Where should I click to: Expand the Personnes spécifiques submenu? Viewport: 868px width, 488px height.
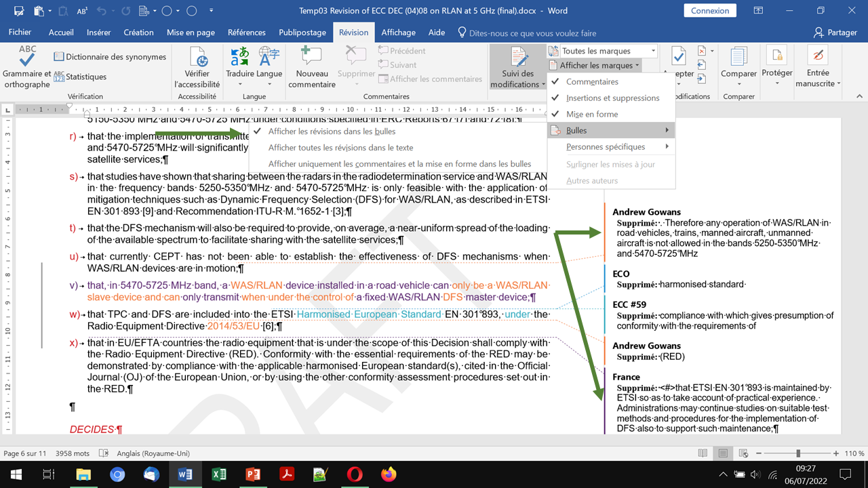[x=611, y=146]
